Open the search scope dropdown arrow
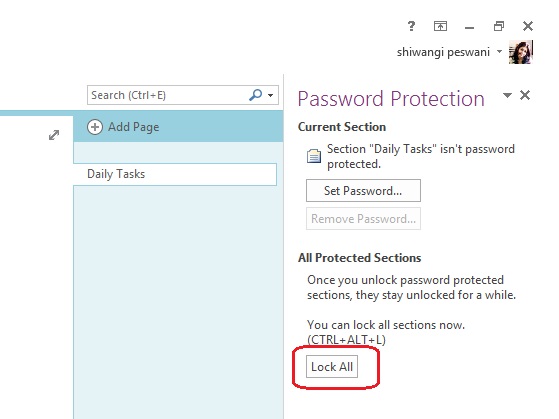This screenshot has width=559, height=419. tap(271, 95)
